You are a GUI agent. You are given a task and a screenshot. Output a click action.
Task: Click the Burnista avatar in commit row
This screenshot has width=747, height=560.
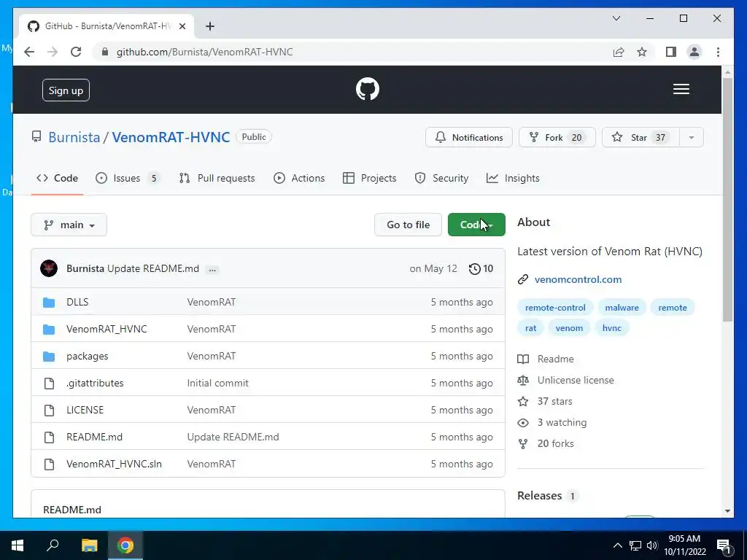(49, 268)
